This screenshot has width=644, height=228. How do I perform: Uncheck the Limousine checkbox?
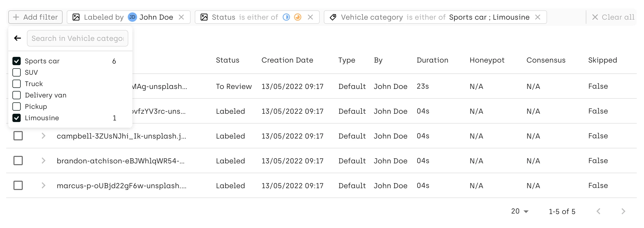click(x=17, y=118)
